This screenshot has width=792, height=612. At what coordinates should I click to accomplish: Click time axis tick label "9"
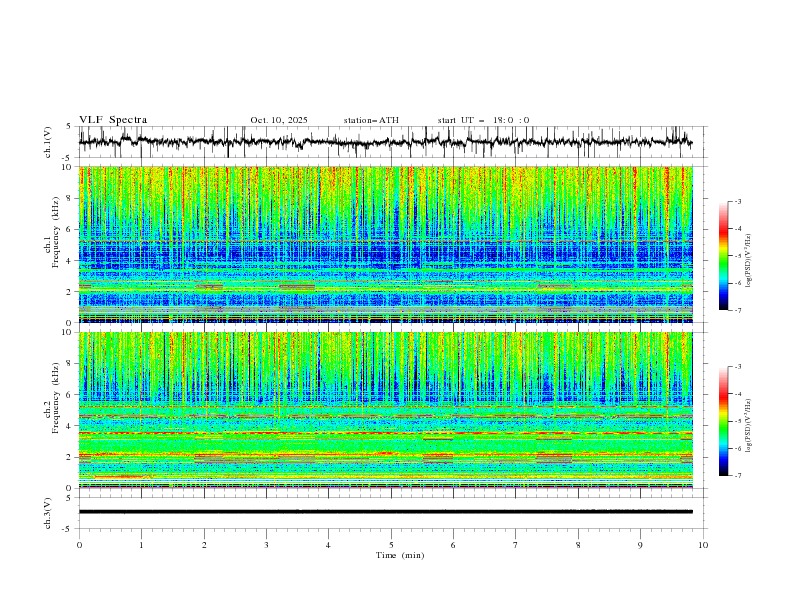click(x=640, y=545)
